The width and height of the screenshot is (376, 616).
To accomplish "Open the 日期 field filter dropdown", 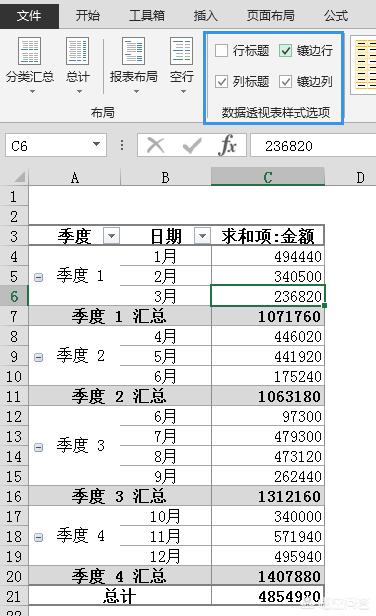I will click(202, 236).
